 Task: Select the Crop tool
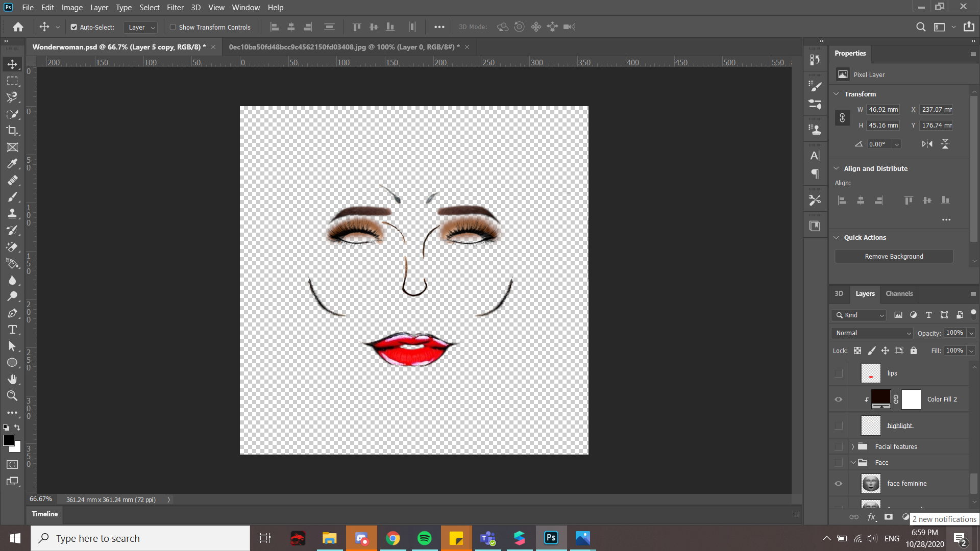tap(12, 131)
